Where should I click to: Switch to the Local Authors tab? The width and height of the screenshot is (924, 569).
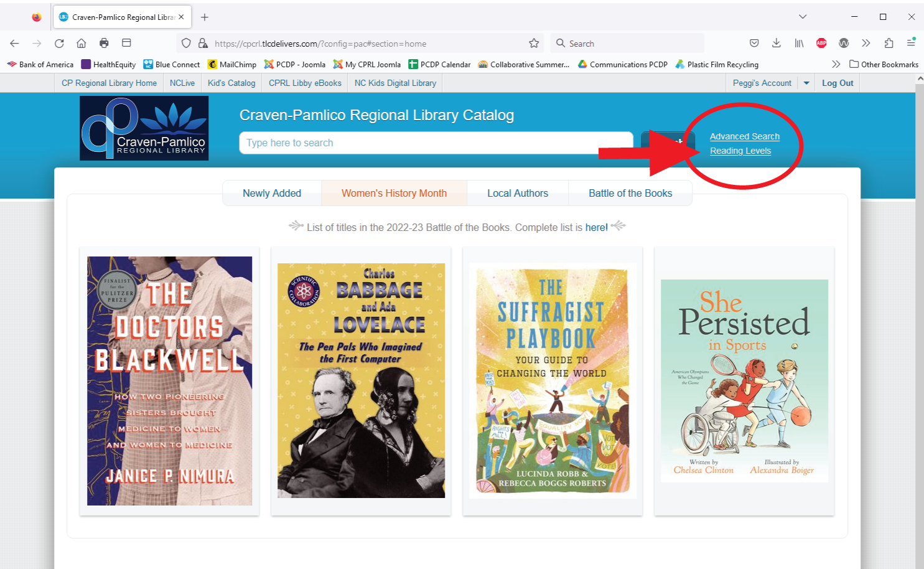point(518,193)
